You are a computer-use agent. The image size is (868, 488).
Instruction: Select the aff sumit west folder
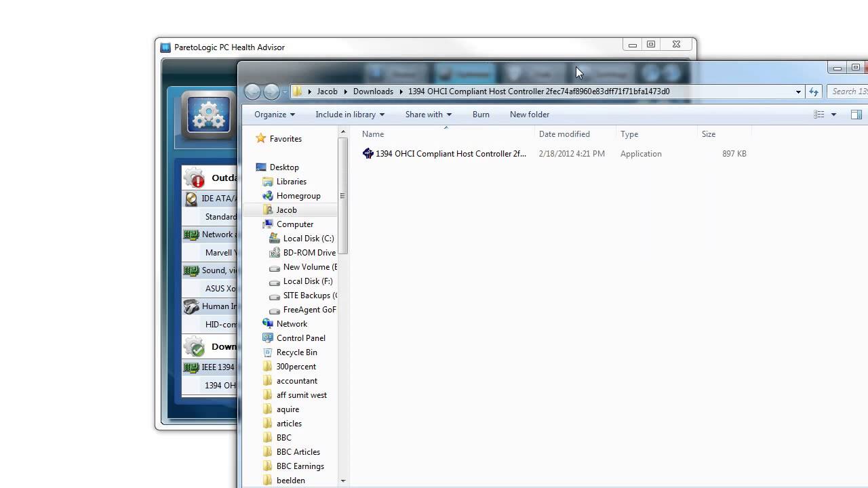302,395
